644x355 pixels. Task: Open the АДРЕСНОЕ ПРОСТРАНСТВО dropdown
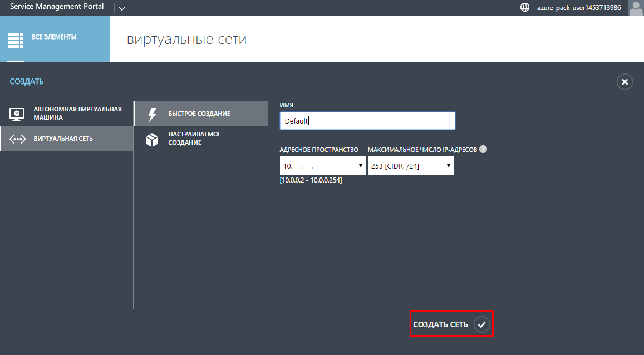[x=323, y=166]
